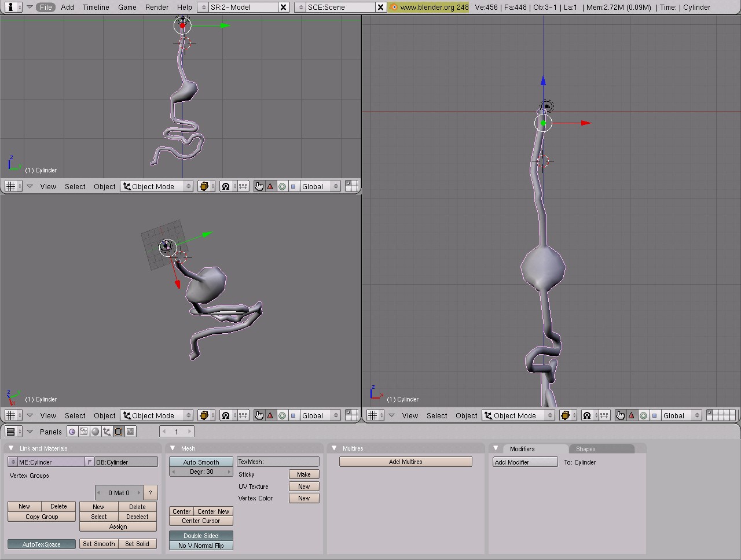Delete the SR:2-Model screen with its X button
741x560 pixels.
tap(283, 8)
